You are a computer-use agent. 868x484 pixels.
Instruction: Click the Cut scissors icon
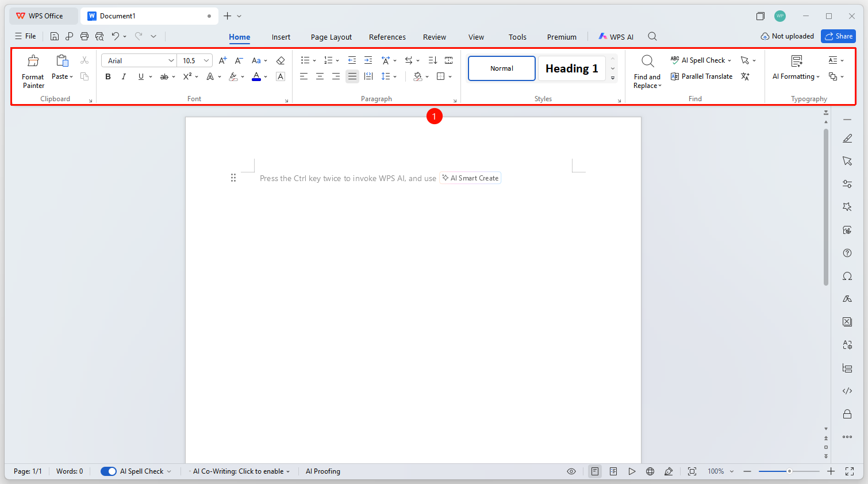pyautogui.click(x=85, y=60)
